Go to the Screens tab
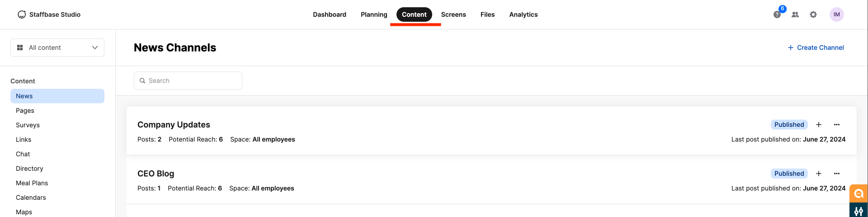 coord(453,14)
